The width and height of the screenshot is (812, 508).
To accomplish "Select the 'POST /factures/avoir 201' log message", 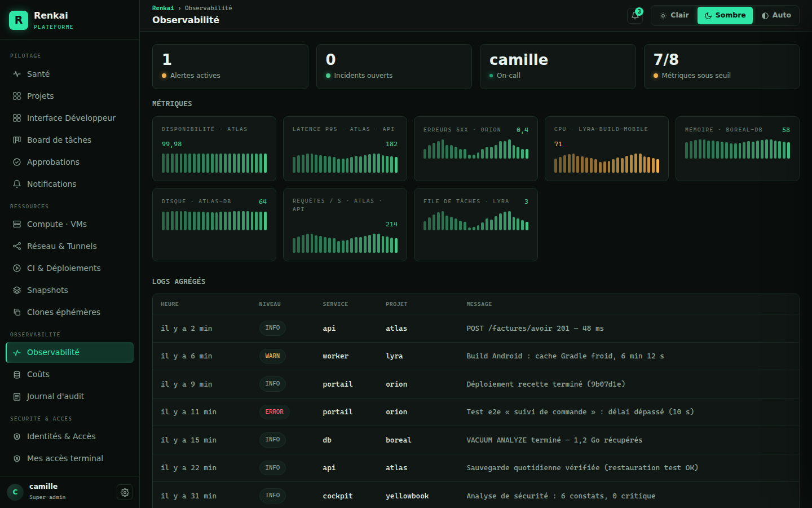I will point(535,329).
